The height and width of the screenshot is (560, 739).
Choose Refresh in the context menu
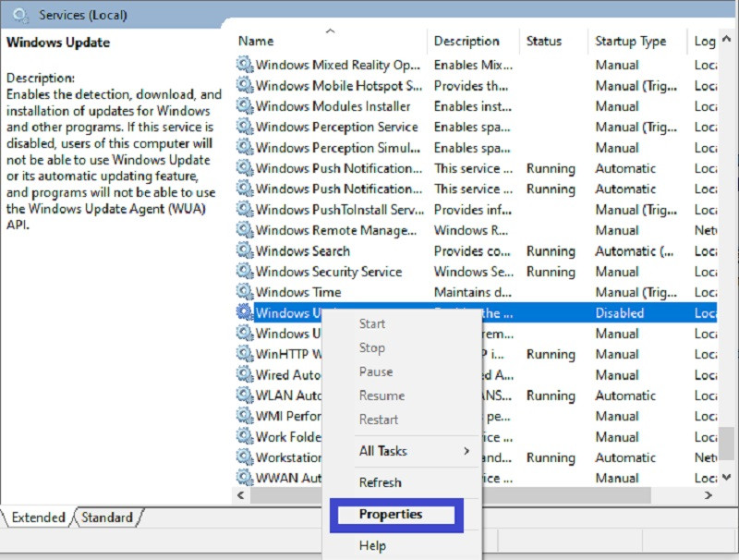[380, 482]
